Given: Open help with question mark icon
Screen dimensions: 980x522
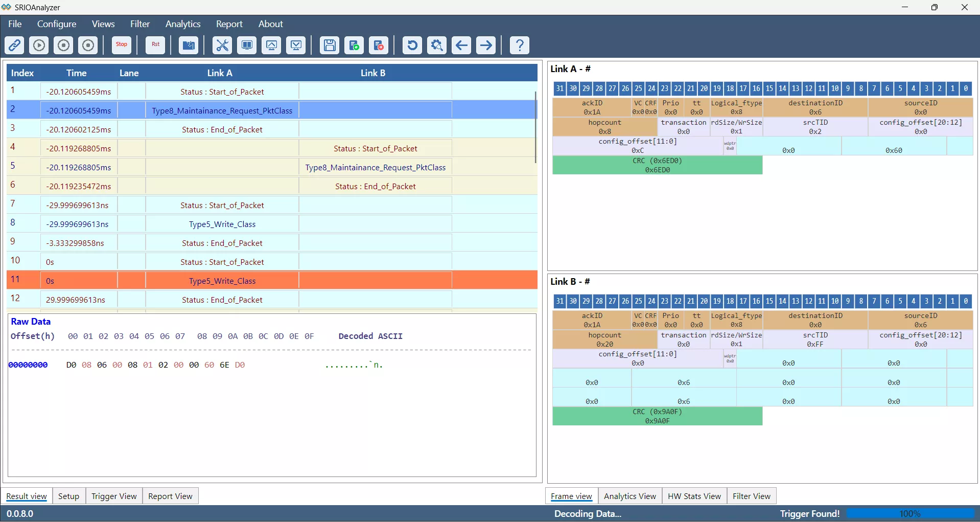Looking at the screenshot, I should [519, 46].
